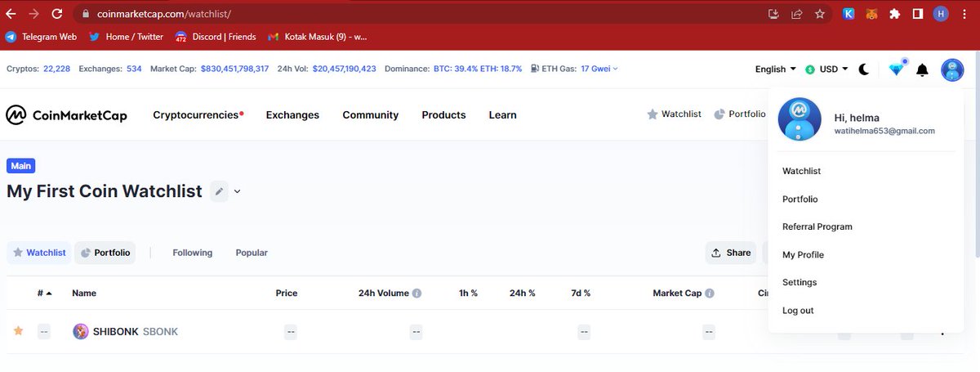Open the MetaMask fox extension
980x372 pixels.
click(872, 14)
